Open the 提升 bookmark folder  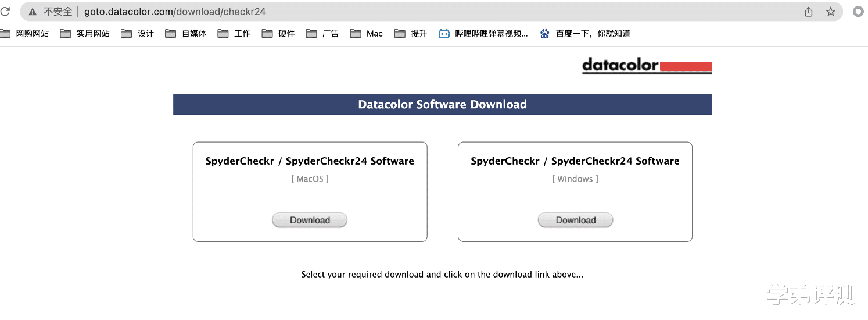(411, 34)
